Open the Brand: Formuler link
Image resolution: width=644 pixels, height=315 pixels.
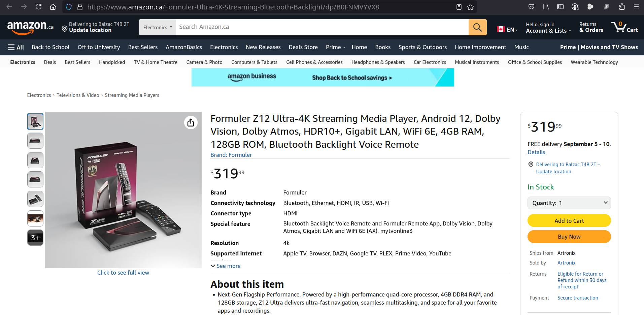click(x=231, y=155)
